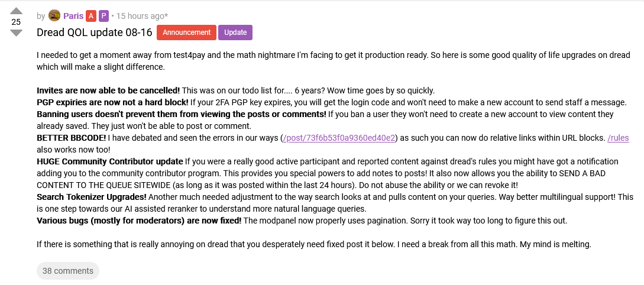Click the red A badge beside Paris
The image size is (644, 285).
point(90,17)
